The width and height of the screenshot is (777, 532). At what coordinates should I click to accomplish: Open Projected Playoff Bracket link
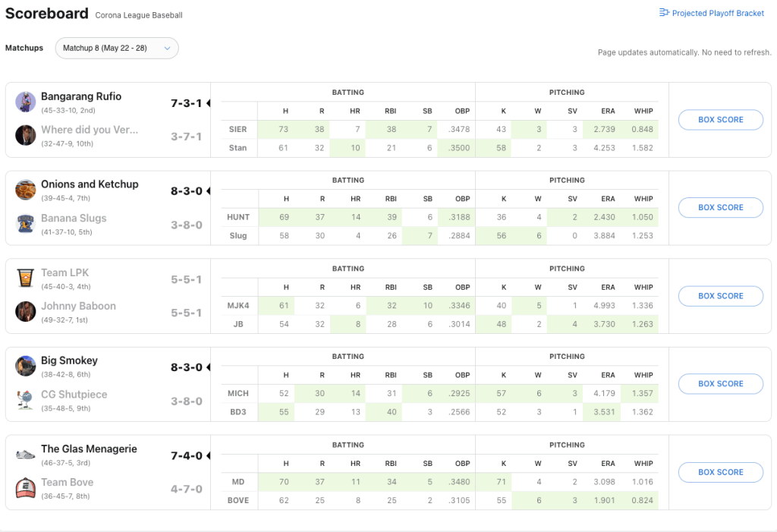712,13
